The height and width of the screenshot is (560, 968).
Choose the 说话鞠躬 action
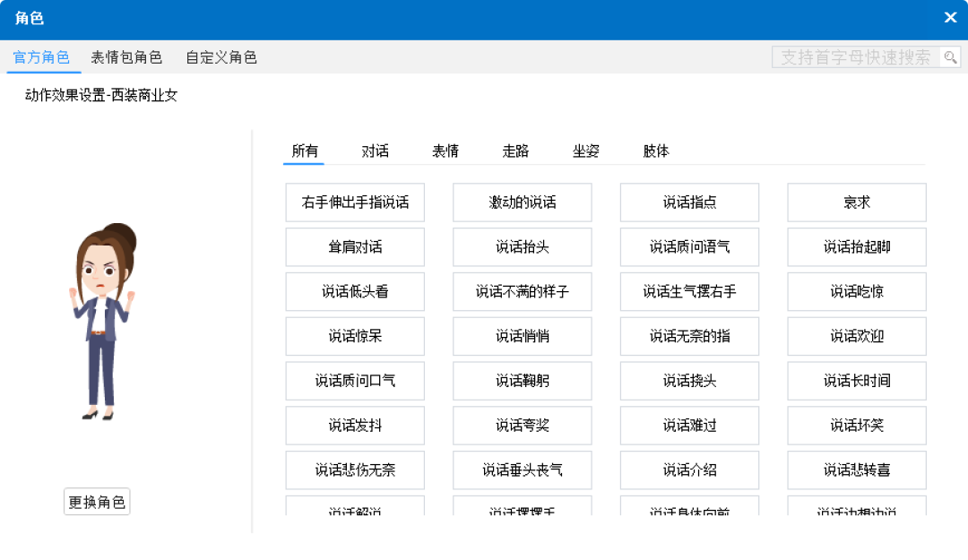coord(522,381)
